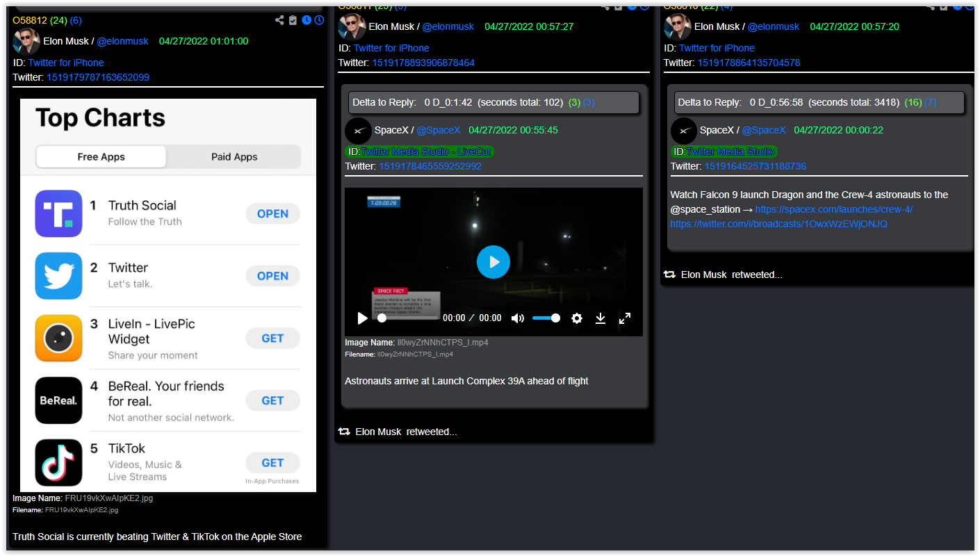Click the Twitter Media Studio source link in the 00:00:22 tweet

pos(730,152)
